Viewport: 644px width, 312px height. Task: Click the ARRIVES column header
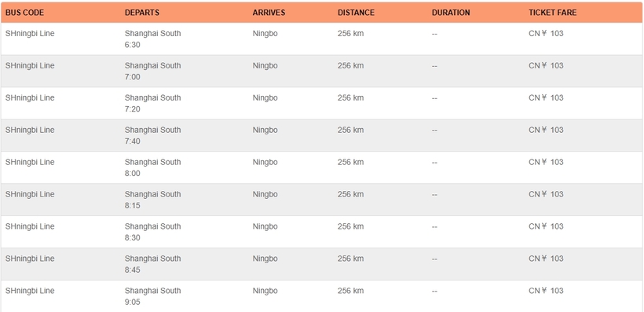[x=269, y=13]
